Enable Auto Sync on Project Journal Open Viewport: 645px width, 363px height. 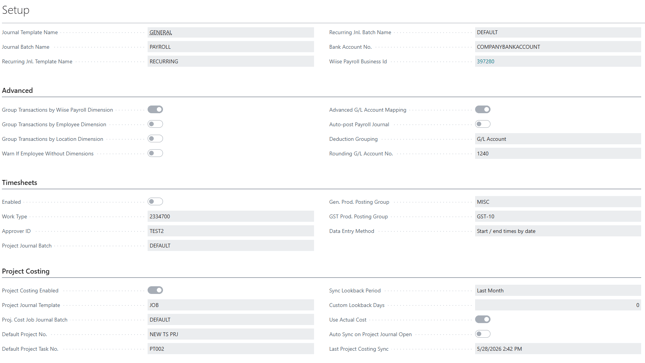[x=483, y=334]
